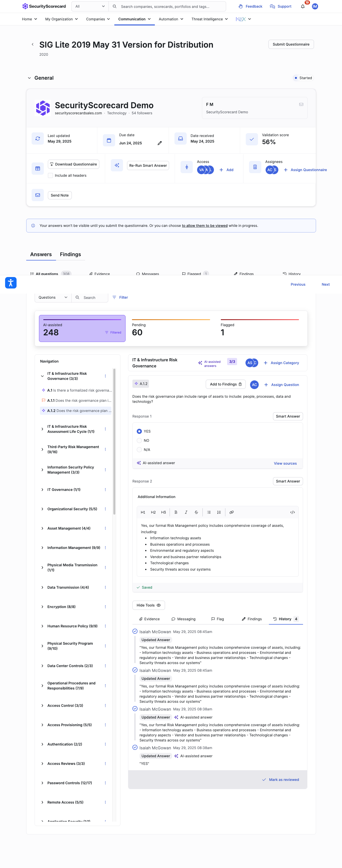Expand Data Center Controls category

42,666
